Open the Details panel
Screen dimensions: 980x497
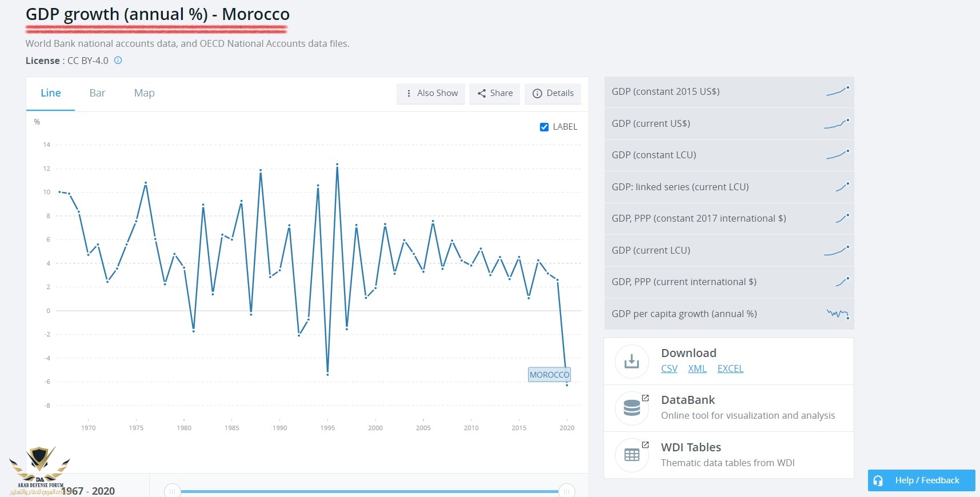pyautogui.click(x=553, y=93)
